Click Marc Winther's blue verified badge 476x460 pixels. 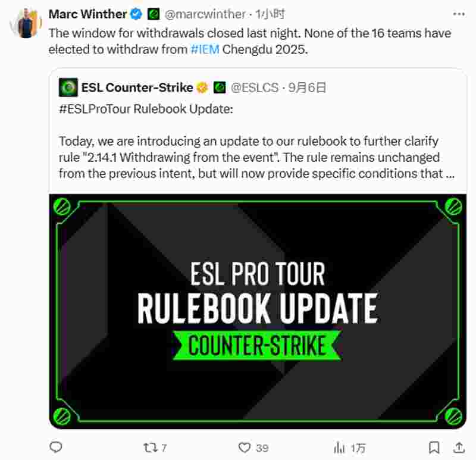[136, 14]
